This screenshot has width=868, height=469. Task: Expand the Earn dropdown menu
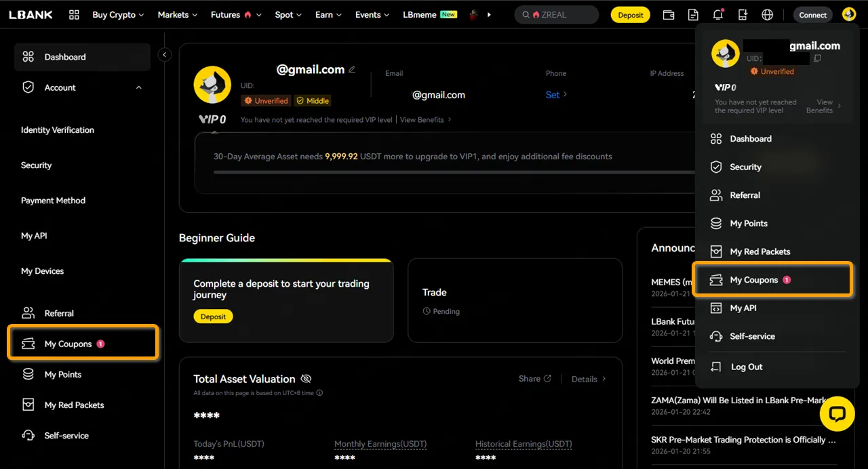point(328,15)
